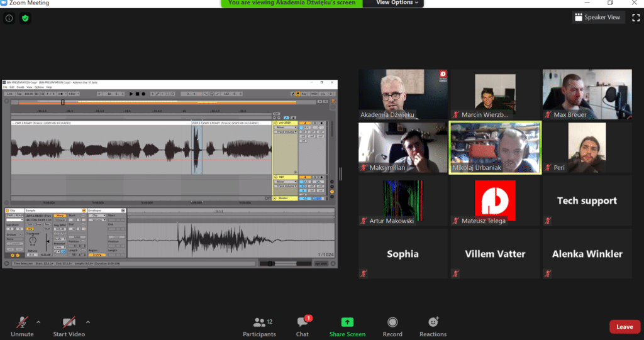Toggle the Warp button in Sample box

[x=60, y=216]
